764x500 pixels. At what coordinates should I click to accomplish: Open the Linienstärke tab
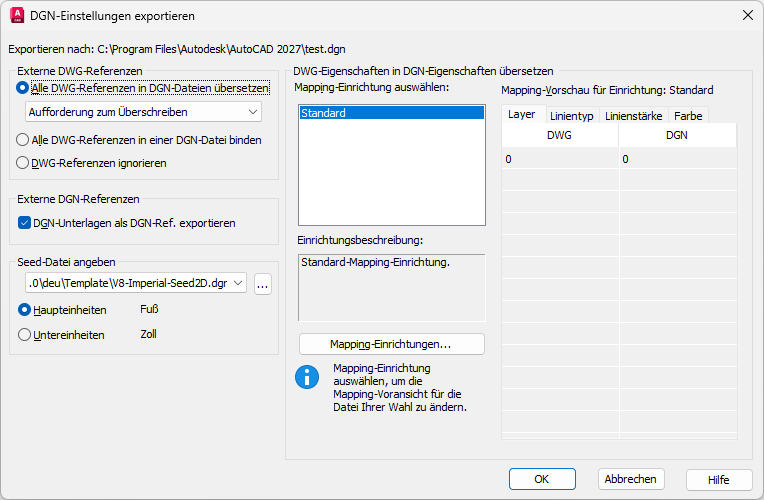pyautogui.click(x=633, y=116)
